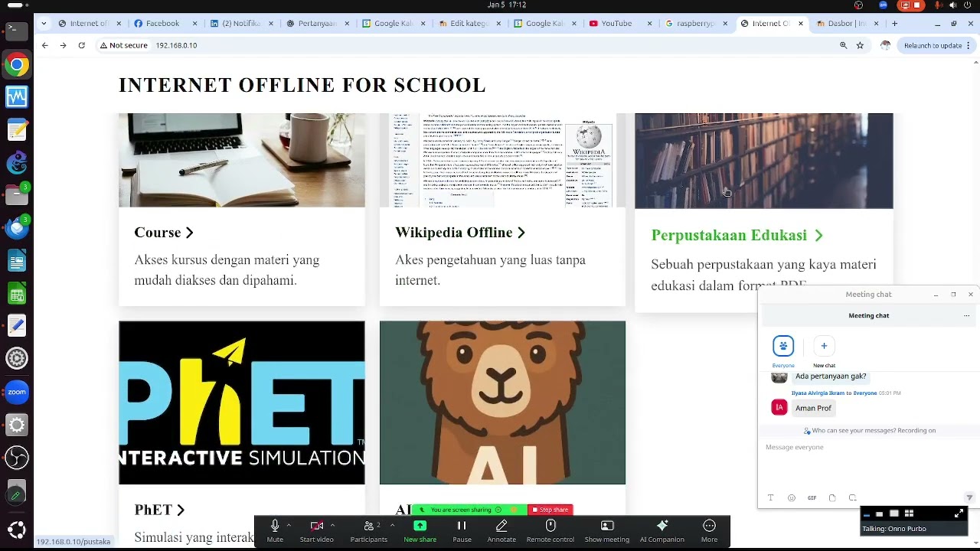Open zoom level icon in address bar
Image resolution: width=980 pixels, height=551 pixels.
(x=843, y=45)
